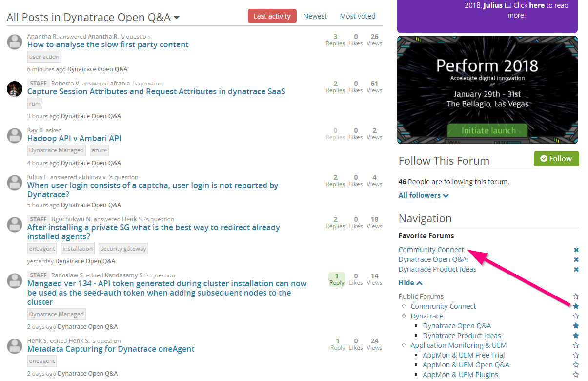Star the Application Monitoring & UEM forum
Screen dimensions: 588x381
tap(576, 345)
